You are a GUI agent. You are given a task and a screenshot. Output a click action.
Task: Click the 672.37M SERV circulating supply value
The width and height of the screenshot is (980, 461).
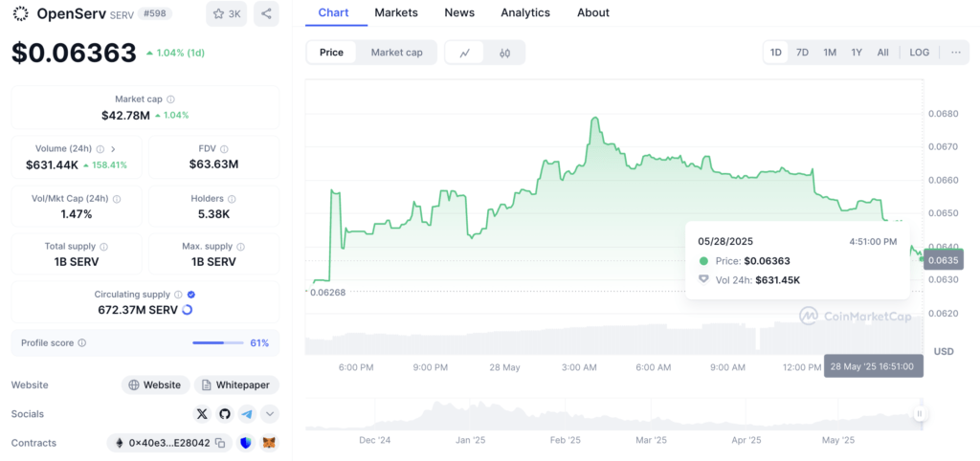coord(138,310)
